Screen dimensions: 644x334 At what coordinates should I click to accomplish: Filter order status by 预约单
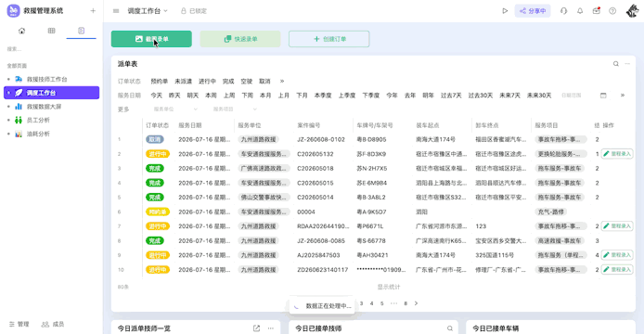[x=160, y=82]
